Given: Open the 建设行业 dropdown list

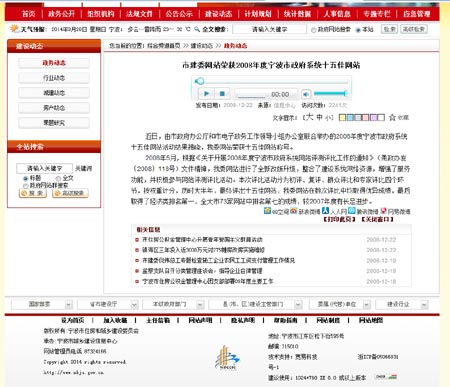Looking at the screenshot, I should 402,304.
